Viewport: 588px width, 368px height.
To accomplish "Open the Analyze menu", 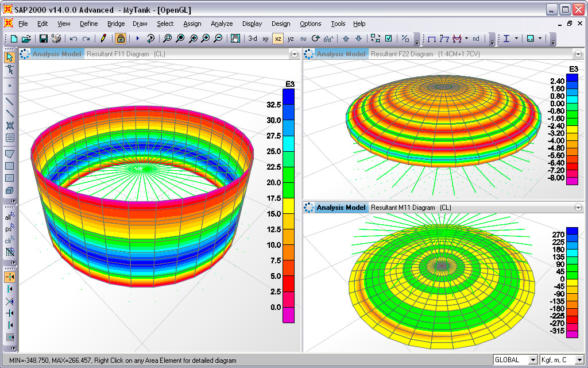I will [x=222, y=24].
